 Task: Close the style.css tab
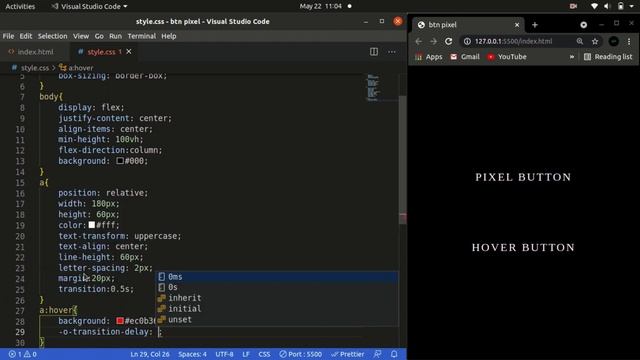coord(129,51)
